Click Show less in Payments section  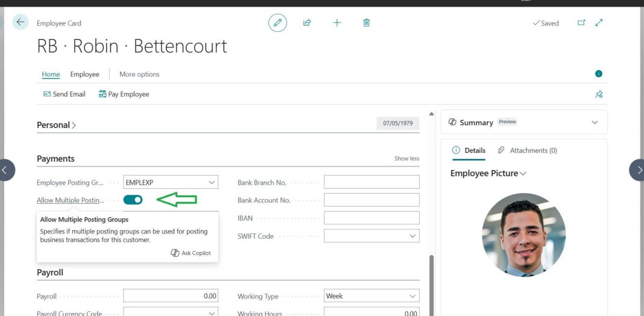[x=406, y=159]
